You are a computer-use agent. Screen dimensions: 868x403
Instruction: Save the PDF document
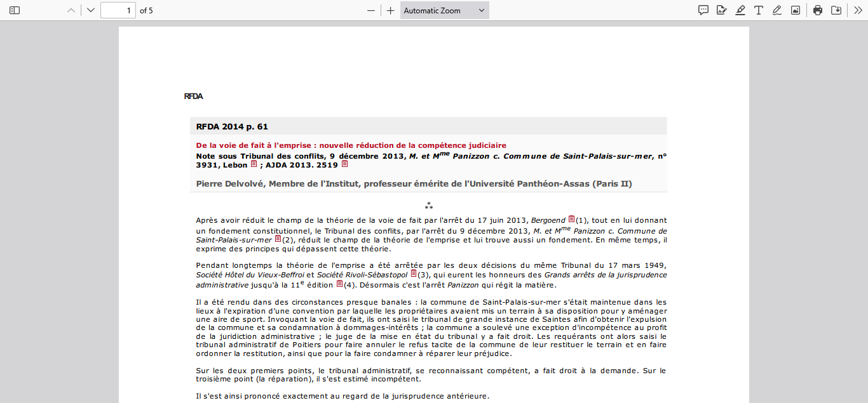point(836,10)
